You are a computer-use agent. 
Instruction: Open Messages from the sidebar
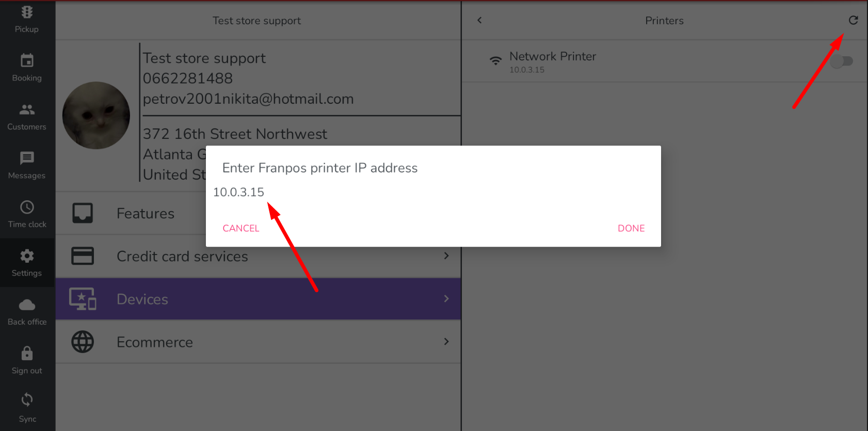(x=27, y=166)
